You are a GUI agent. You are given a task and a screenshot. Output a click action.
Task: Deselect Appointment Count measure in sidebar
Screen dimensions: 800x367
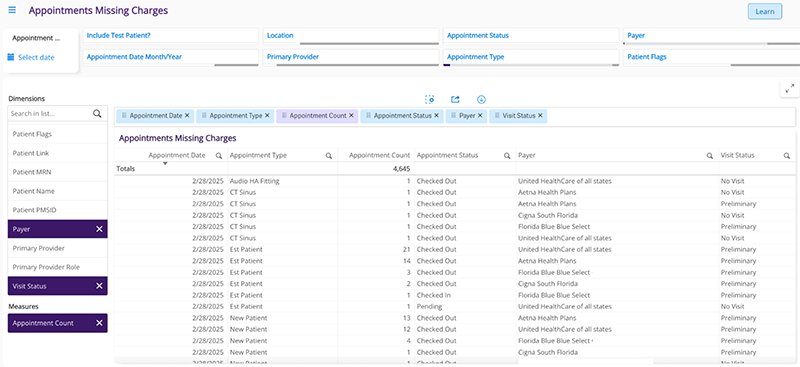point(99,323)
